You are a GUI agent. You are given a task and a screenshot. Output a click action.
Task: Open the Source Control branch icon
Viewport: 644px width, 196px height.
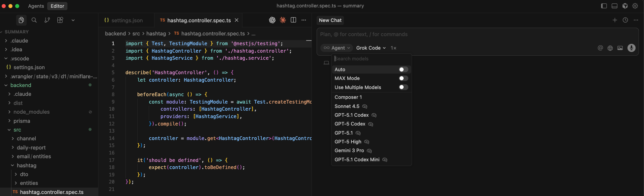click(x=47, y=20)
